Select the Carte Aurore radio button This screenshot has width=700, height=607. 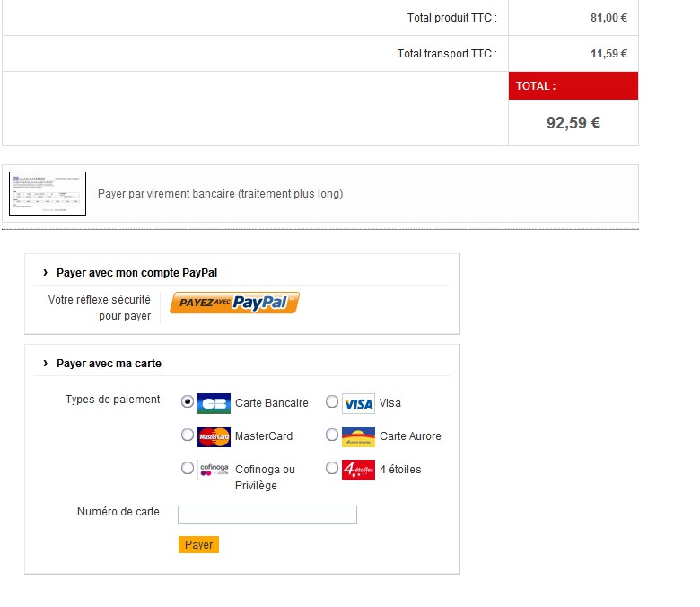point(332,435)
